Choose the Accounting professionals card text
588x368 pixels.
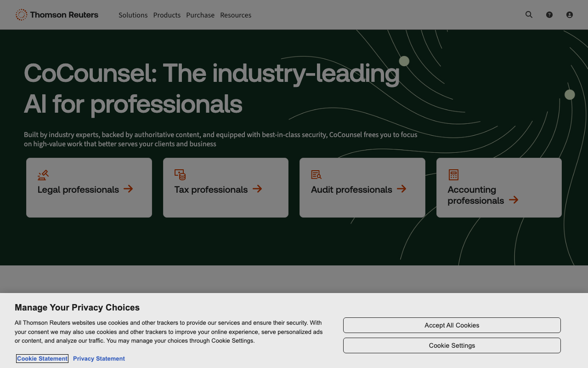475,195
